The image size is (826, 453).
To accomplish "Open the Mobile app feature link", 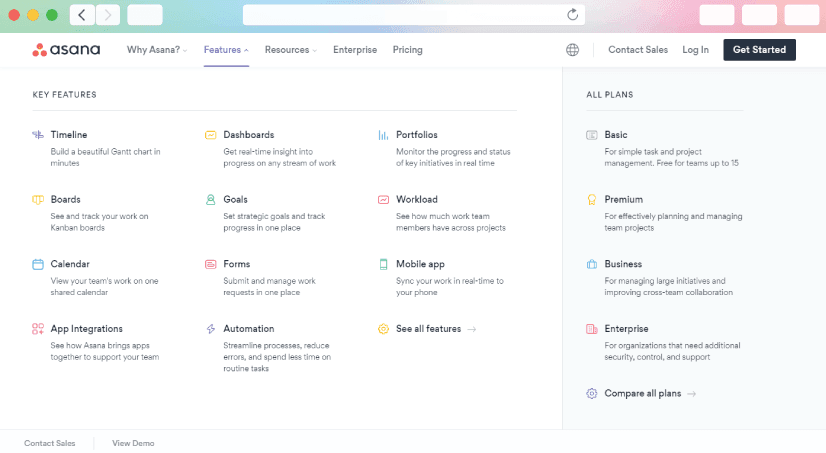I will pos(420,264).
